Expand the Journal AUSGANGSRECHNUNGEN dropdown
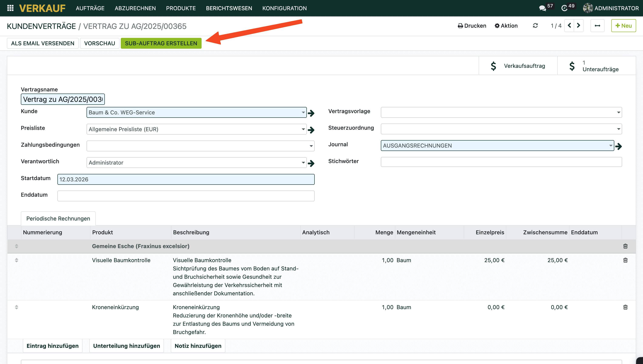Viewport: 643px width, 364px height. coord(610,145)
